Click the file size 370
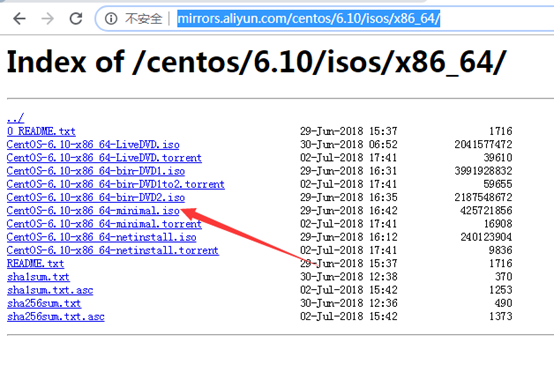The width and height of the screenshot is (554, 365). click(x=503, y=277)
